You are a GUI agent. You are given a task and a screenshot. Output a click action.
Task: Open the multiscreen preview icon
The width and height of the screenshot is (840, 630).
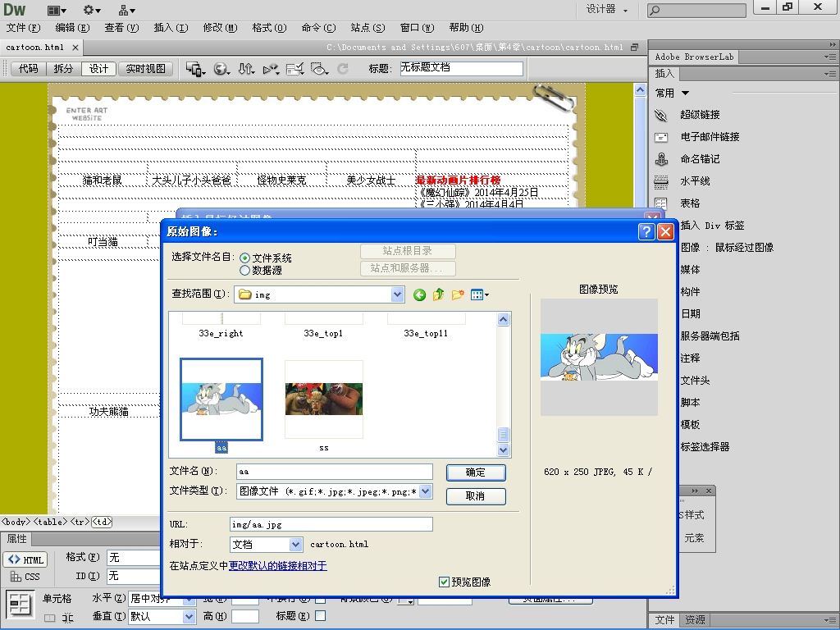[195, 69]
